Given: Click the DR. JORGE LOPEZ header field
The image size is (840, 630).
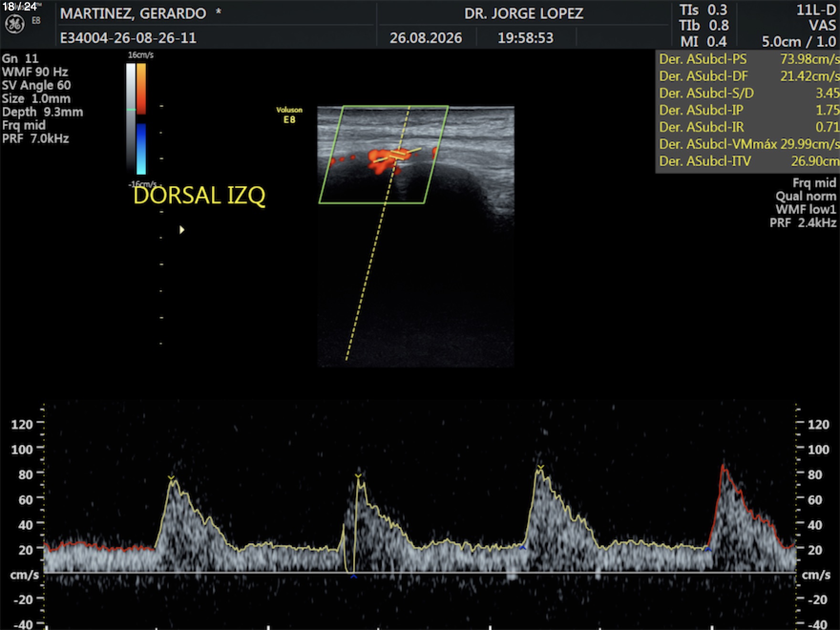Looking at the screenshot, I should click(x=524, y=13).
